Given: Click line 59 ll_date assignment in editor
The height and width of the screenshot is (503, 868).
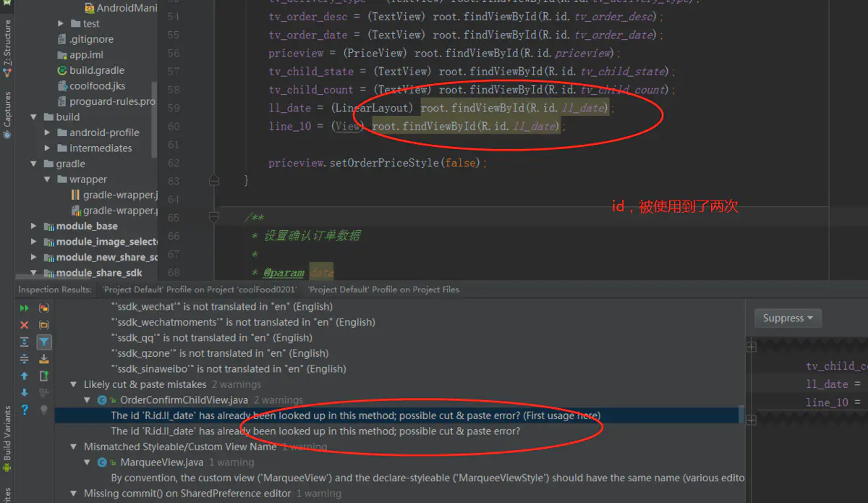Looking at the screenshot, I should click(x=441, y=108).
